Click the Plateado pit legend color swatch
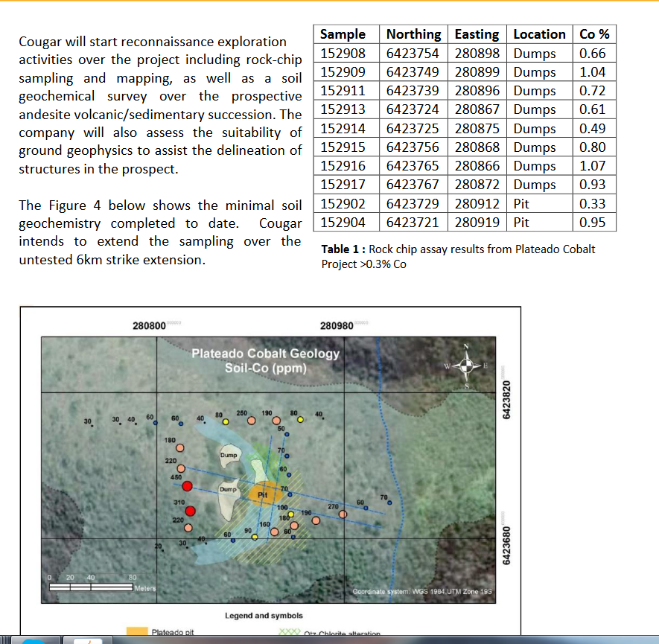Viewport: 659px width, 644px height. [x=137, y=631]
